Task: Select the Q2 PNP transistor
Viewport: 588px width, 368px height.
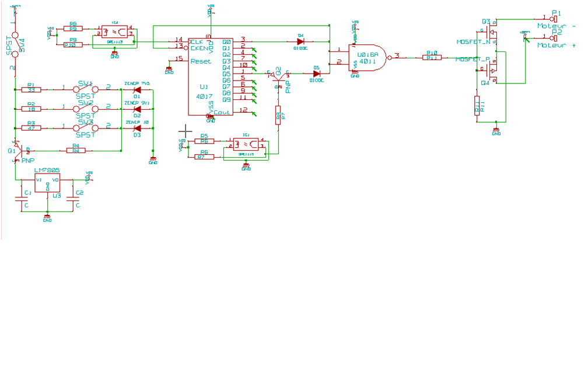Action: [278, 78]
